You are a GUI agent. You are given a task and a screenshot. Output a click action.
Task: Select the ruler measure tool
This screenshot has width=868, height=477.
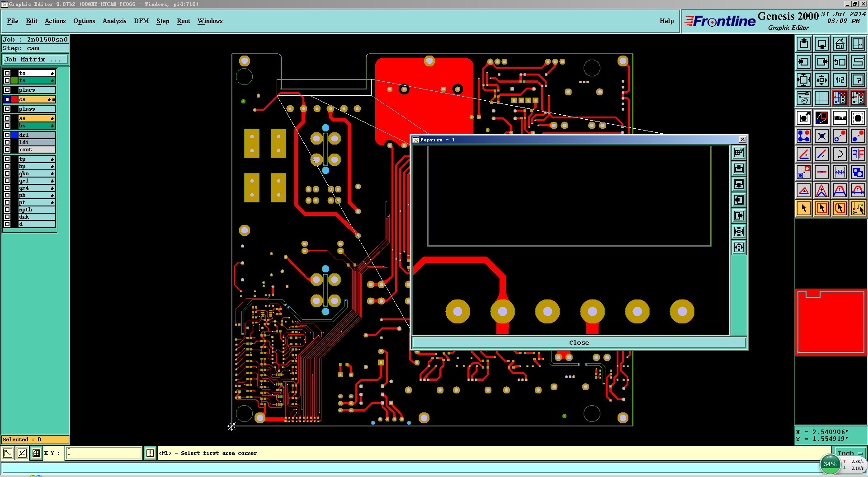840,118
